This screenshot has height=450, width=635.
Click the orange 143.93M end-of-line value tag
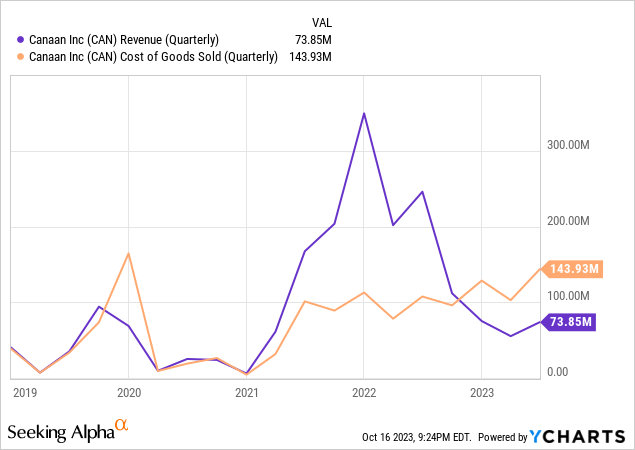coord(576,268)
